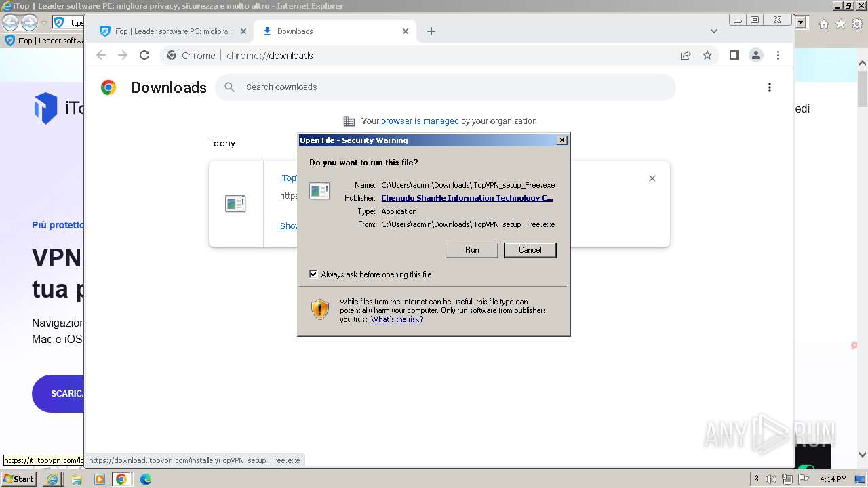Open the Chrome profile avatar
868x488 pixels.
pyautogui.click(x=756, y=56)
